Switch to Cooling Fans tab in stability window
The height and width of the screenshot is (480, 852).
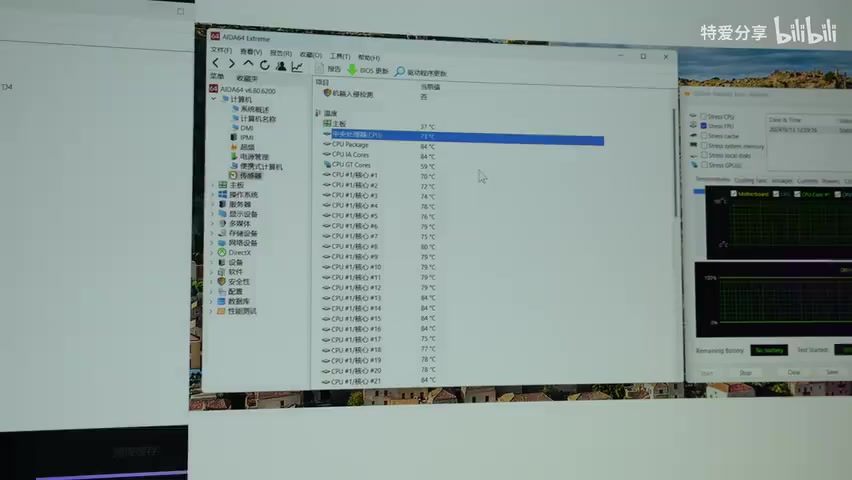750,180
